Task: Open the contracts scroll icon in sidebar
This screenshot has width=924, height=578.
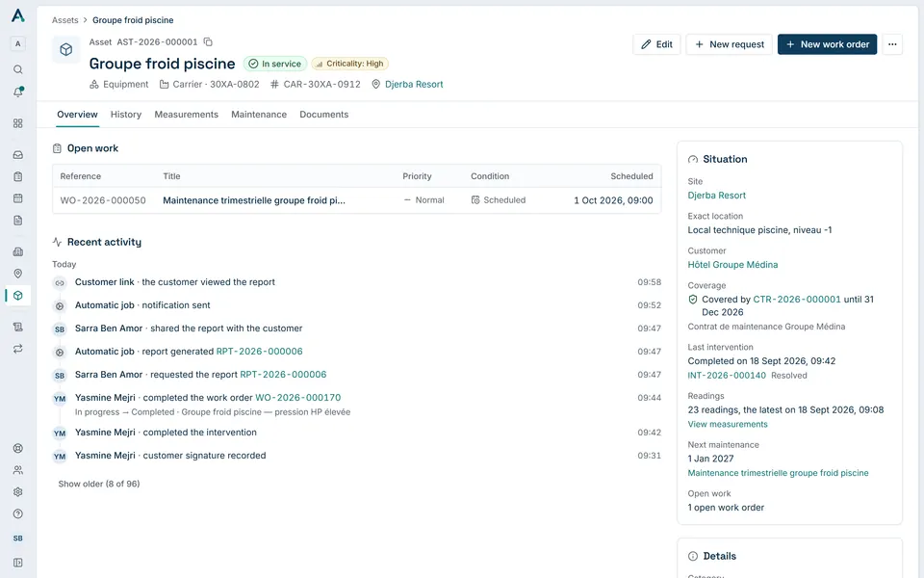Action: click(17, 327)
